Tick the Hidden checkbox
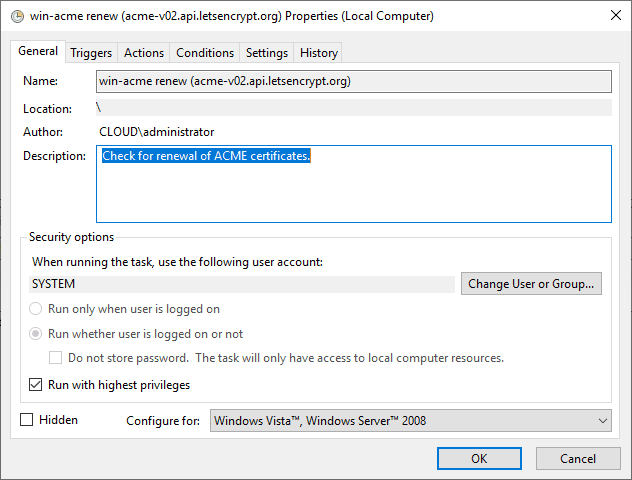Screen dimensions: 632x480 pos(27,420)
